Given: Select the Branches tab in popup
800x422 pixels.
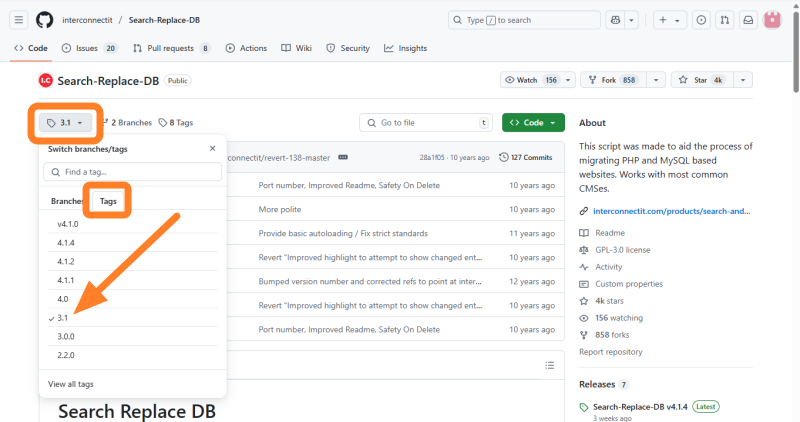Looking at the screenshot, I should tap(67, 201).
